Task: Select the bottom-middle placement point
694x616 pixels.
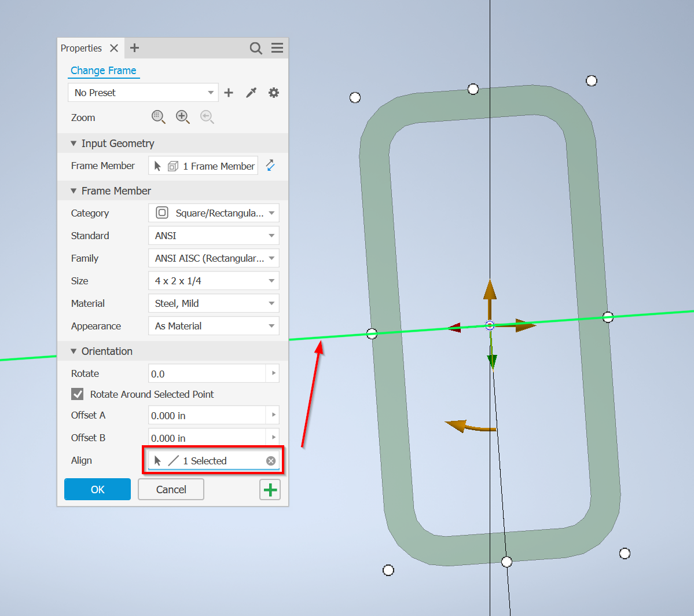Action: tap(507, 562)
